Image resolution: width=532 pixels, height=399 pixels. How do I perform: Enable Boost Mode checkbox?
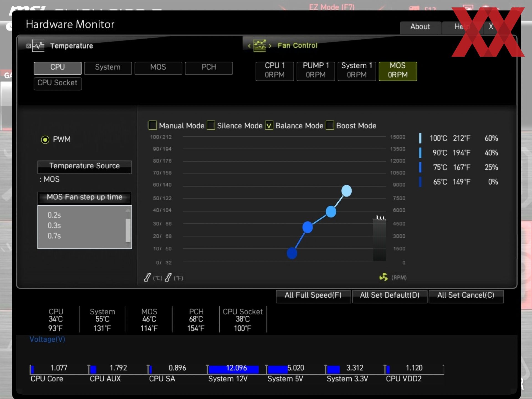point(330,125)
